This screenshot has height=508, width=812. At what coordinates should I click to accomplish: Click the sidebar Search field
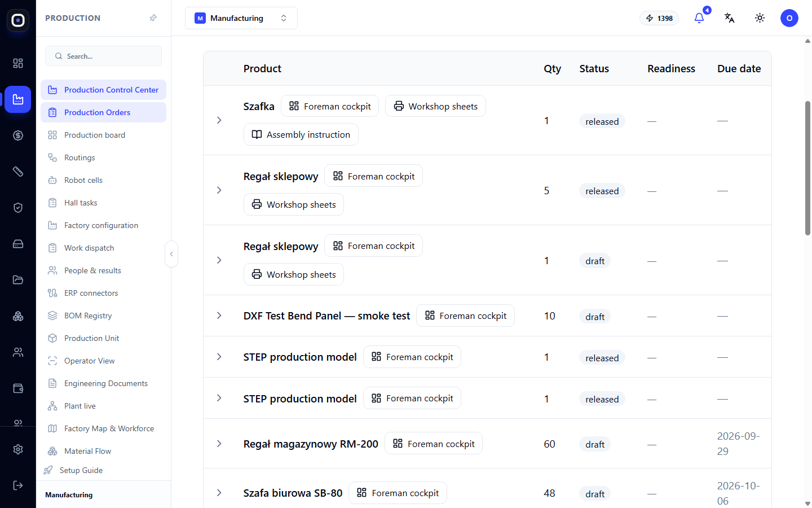(x=104, y=56)
